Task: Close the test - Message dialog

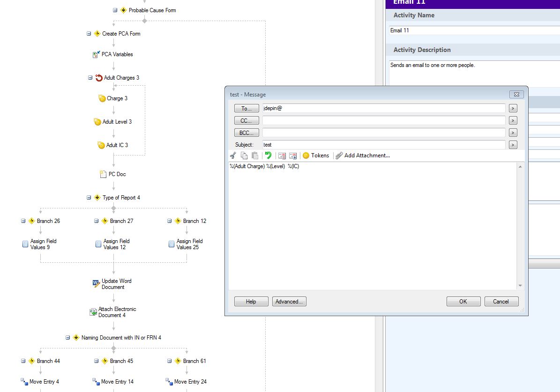Action: pos(516,94)
